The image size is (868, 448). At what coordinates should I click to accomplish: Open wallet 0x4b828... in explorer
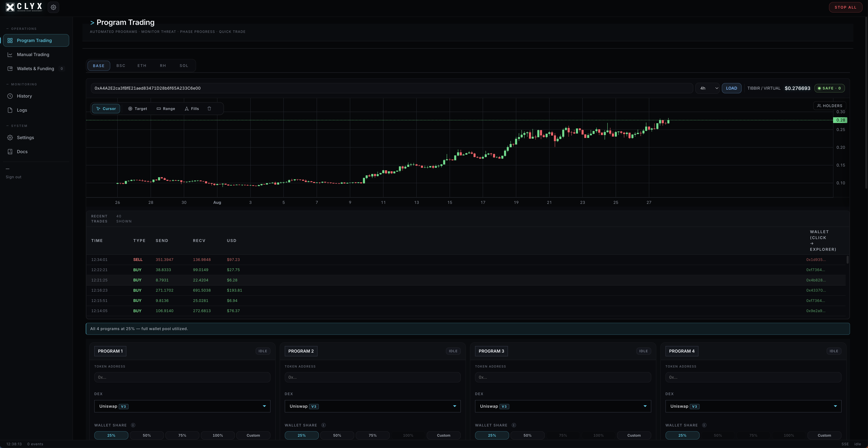coord(816,280)
